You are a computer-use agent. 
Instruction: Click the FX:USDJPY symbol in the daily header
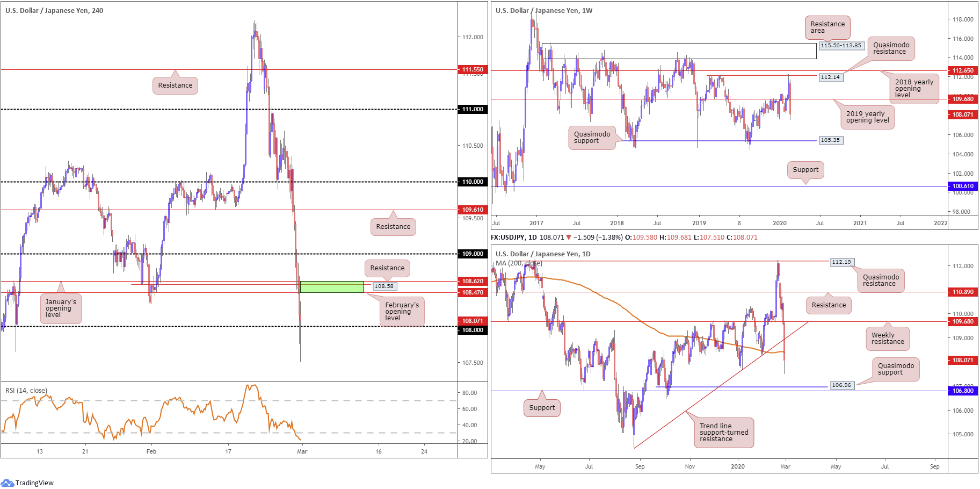click(508, 237)
